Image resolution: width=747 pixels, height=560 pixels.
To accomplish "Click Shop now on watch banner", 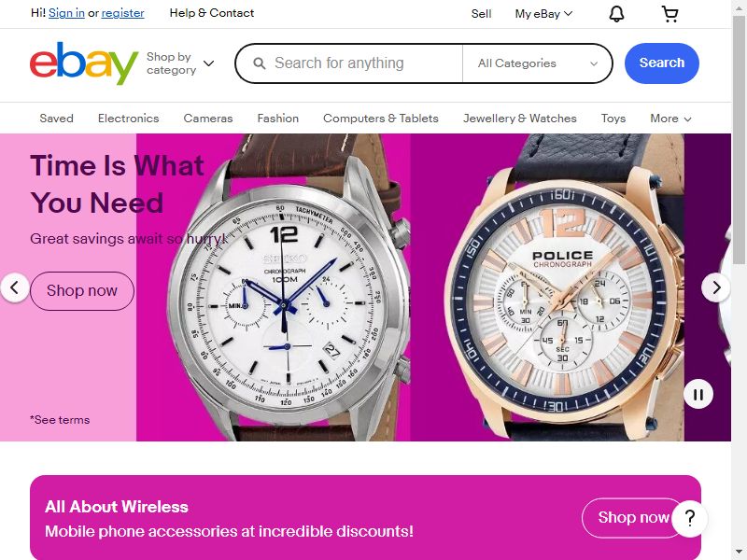I will [82, 291].
